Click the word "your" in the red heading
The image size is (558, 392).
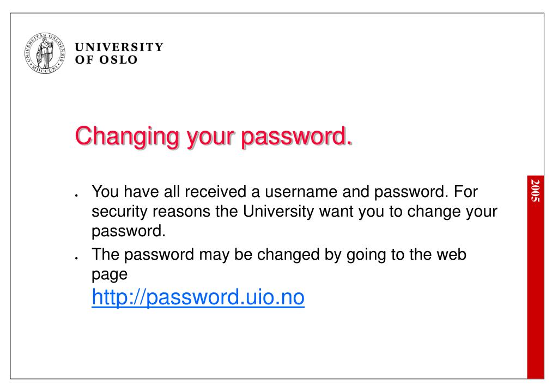[210, 139]
